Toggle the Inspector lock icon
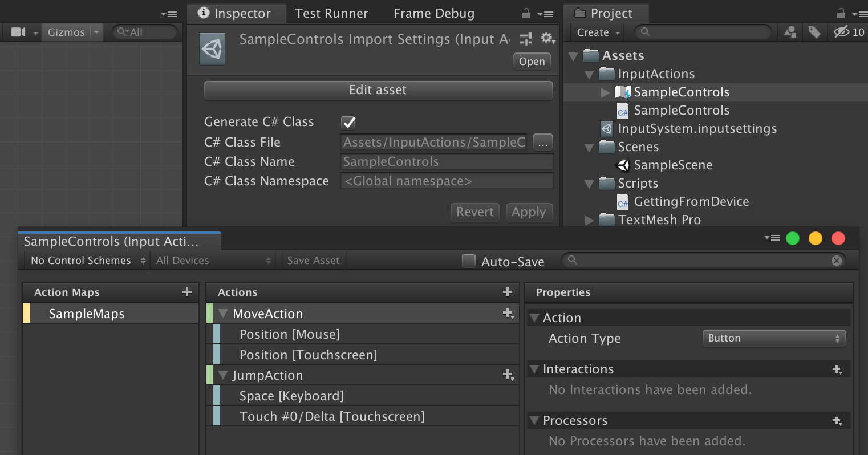868x455 pixels. pyautogui.click(x=526, y=14)
